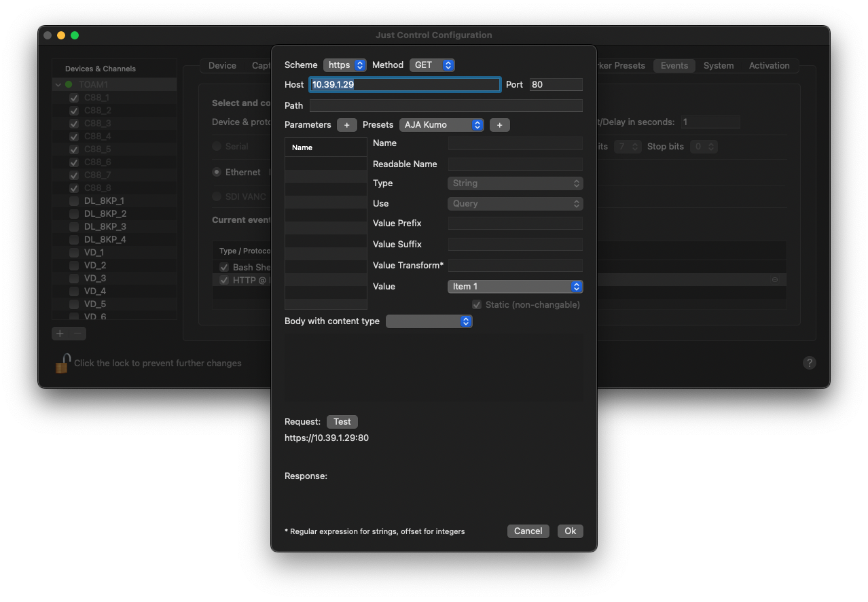Add a device with the plus button

pyautogui.click(x=60, y=333)
